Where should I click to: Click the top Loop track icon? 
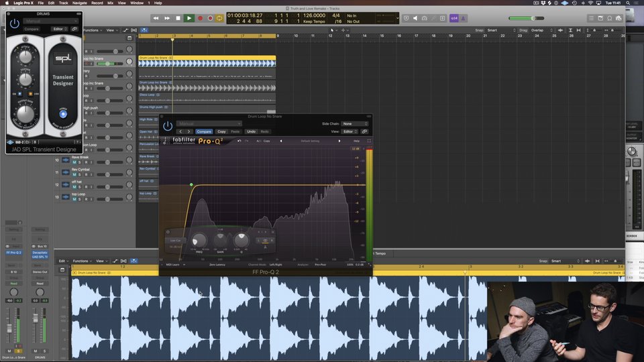[x=65, y=197]
